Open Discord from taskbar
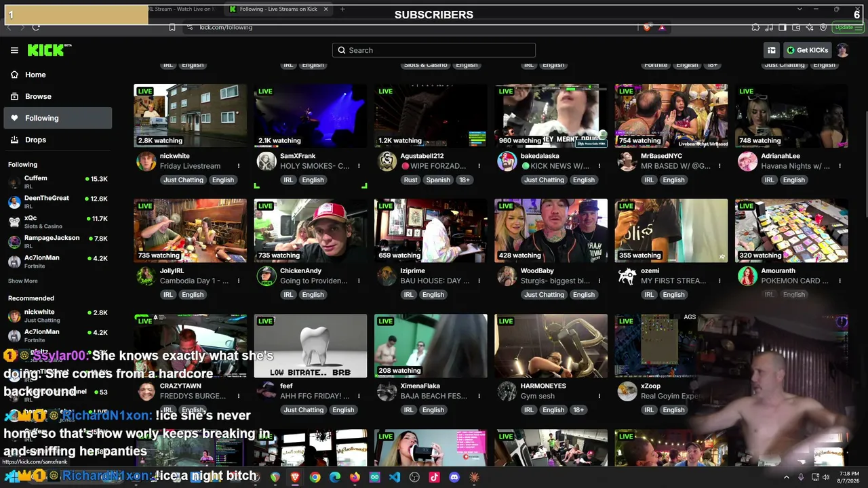868x488 pixels. click(454, 477)
